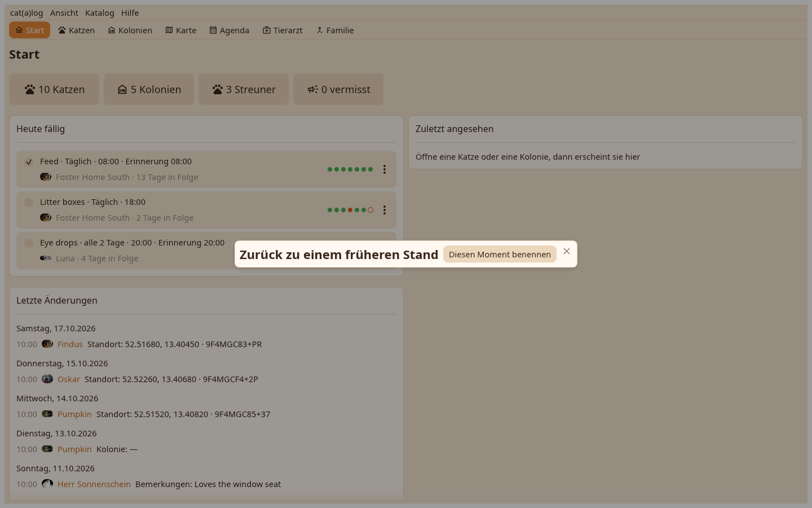Click the Diesen Moment benennen button
The height and width of the screenshot is (508, 812).
(500, 255)
